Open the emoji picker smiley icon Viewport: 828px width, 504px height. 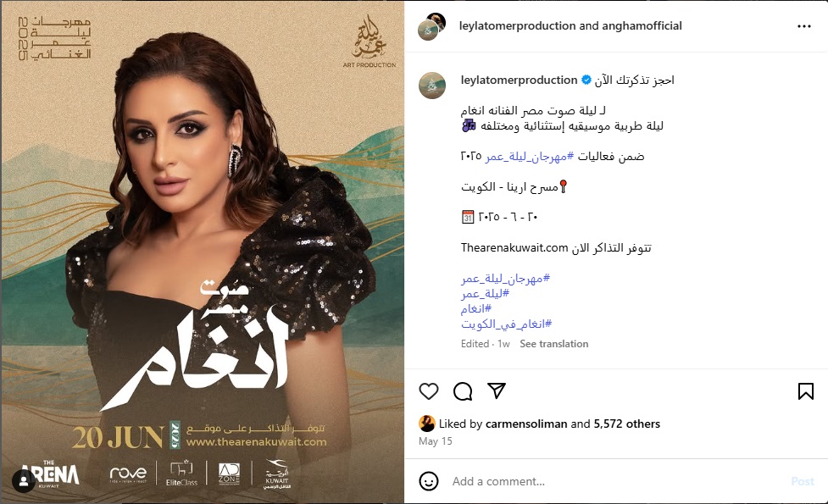(428, 481)
